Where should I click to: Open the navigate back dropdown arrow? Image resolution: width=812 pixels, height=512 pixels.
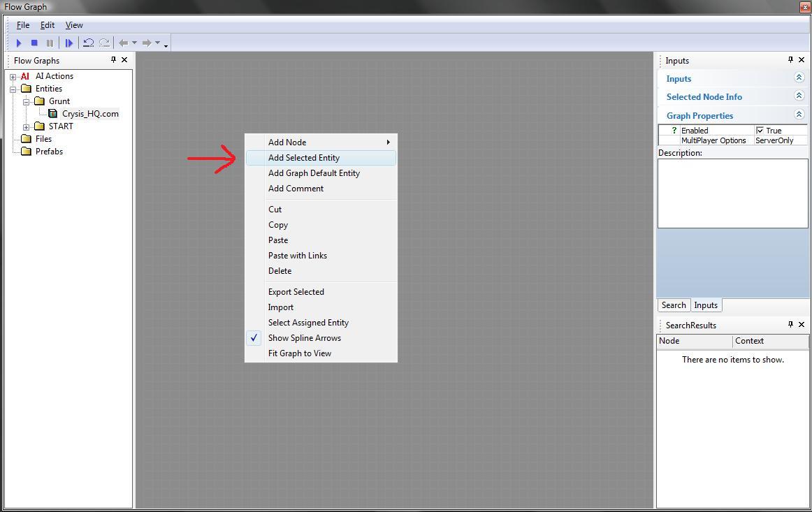click(135, 43)
